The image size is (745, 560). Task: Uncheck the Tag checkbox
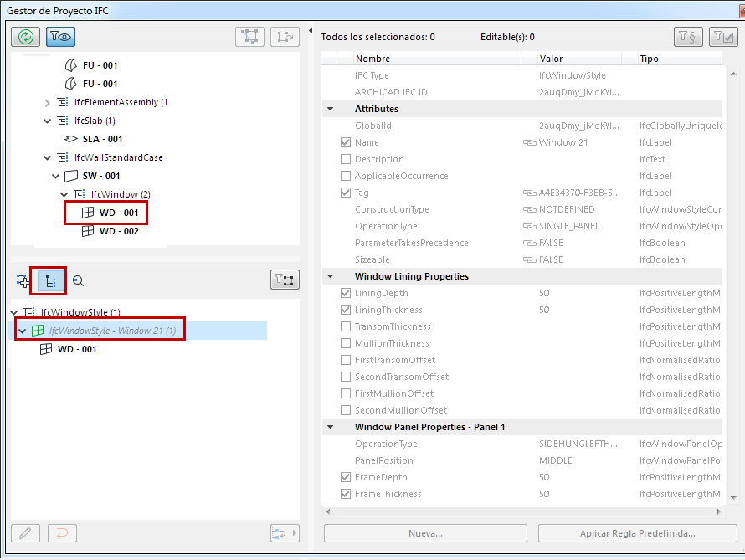point(346,193)
